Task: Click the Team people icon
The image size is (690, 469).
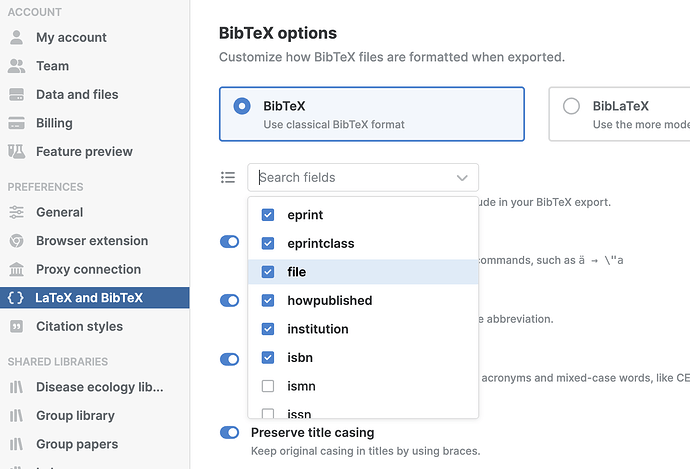Action: 16,66
